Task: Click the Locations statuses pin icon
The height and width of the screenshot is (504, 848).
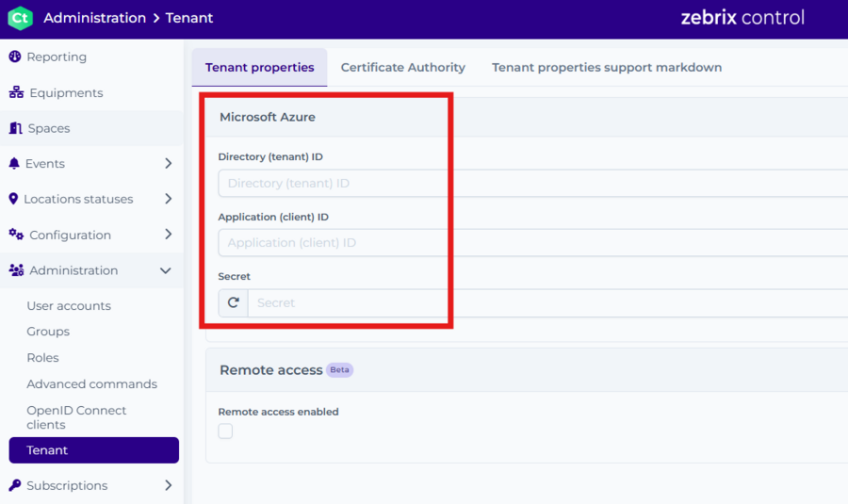Action: pyautogui.click(x=13, y=199)
